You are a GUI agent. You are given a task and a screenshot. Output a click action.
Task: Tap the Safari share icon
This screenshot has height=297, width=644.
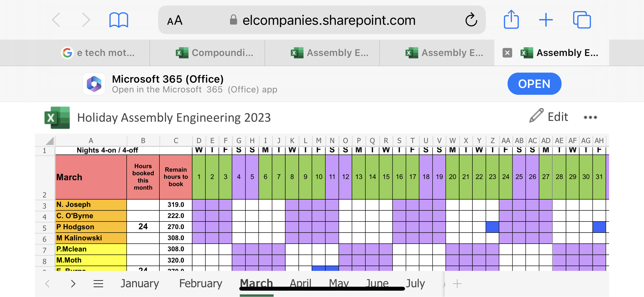(x=511, y=20)
